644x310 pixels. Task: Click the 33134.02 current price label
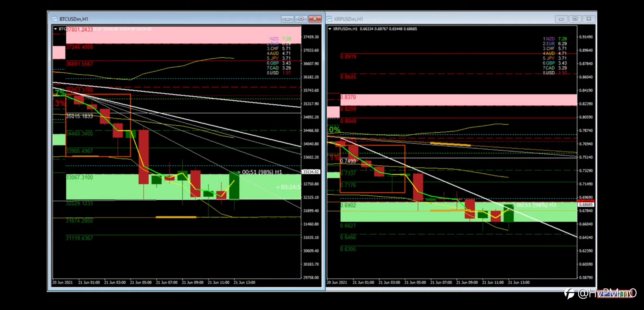pos(311,172)
